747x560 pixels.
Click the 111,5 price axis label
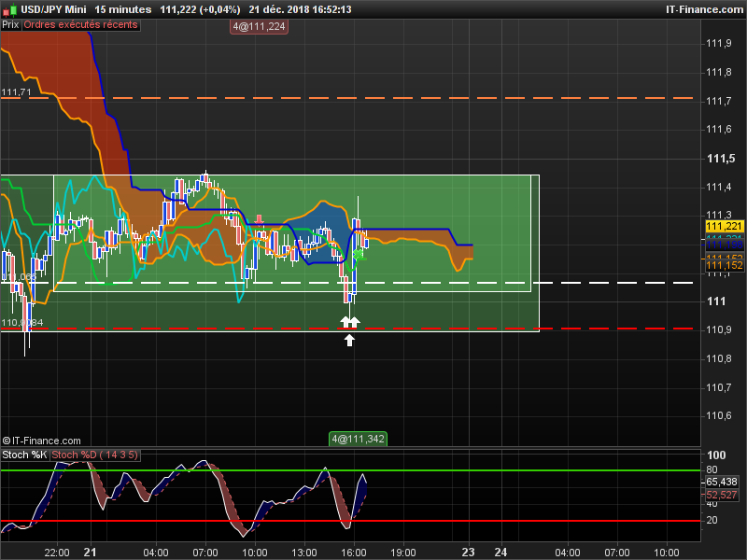click(721, 159)
